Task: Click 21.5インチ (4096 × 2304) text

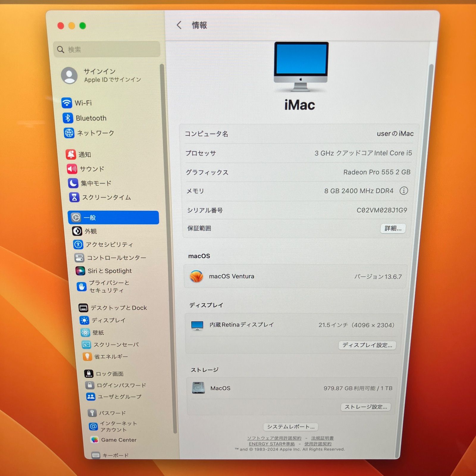Action: click(x=356, y=325)
